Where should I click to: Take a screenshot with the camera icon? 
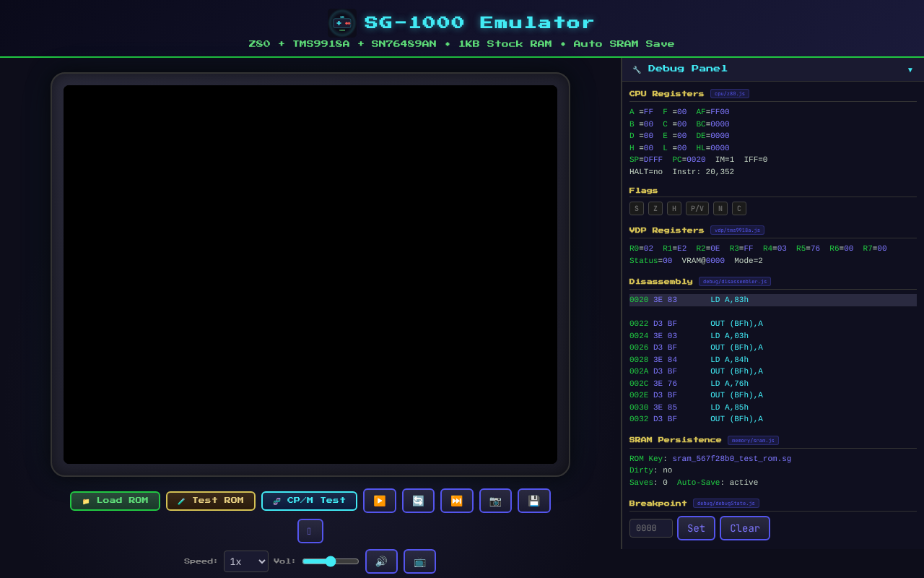[x=495, y=501]
